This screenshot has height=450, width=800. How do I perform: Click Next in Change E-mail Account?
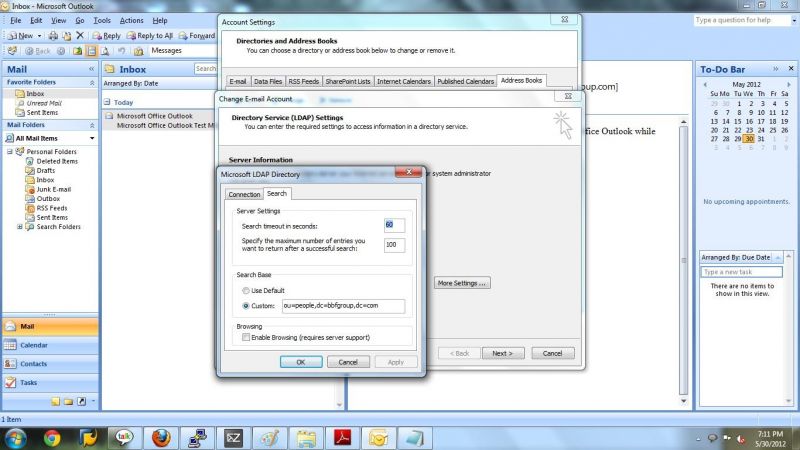pos(503,353)
